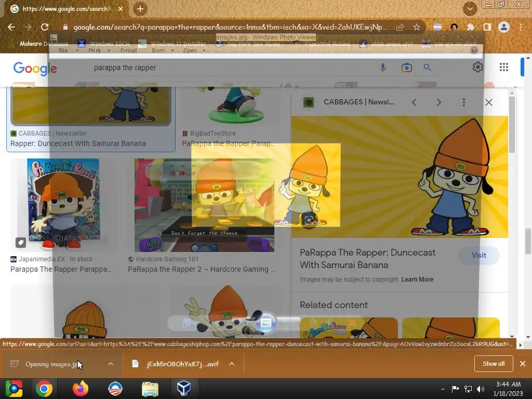The image size is (532, 399).
Task: Show previous image in the preview panel
Action: (414, 102)
